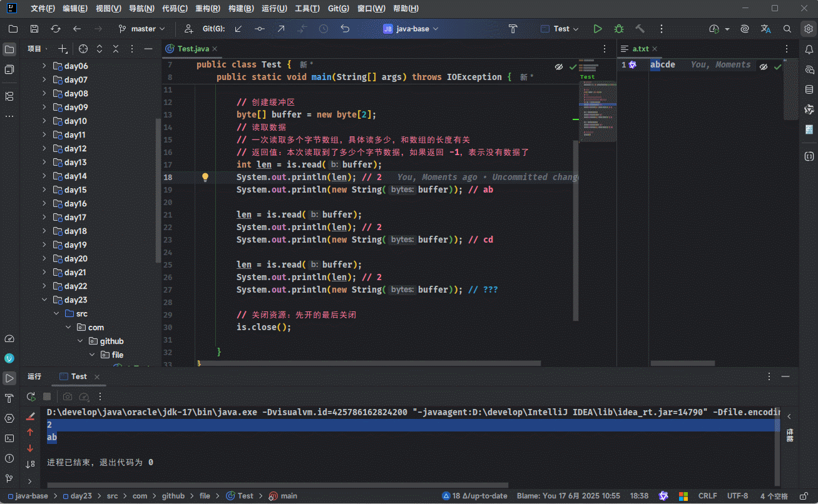818x504 pixels.
Task: Click the rollback undo arrow icon
Action: 345,29
